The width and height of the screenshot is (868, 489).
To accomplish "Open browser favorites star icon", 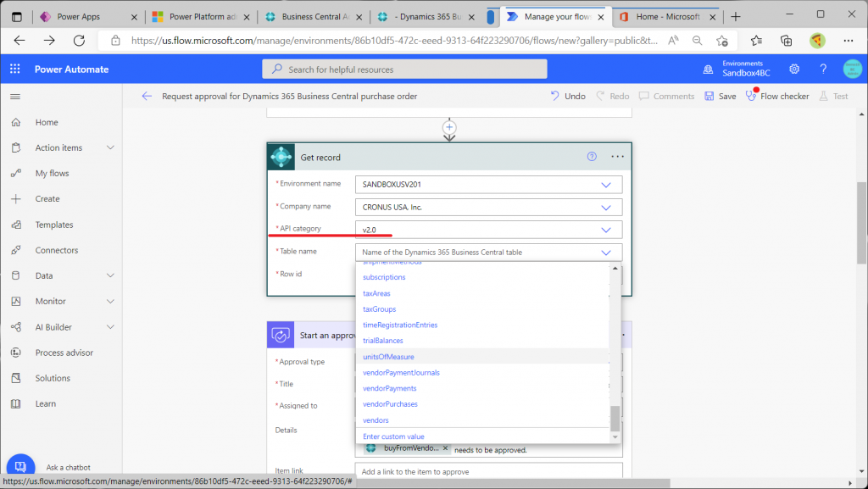I will [756, 41].
